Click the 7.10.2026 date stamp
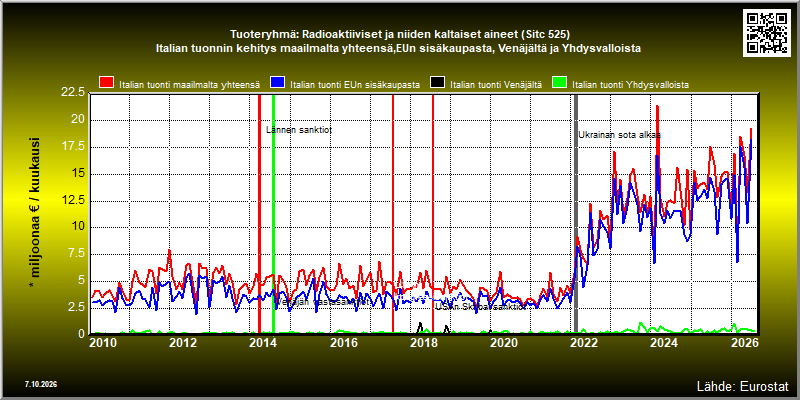The height and width of the screenshot is (400, 800). tap(41, 383)
